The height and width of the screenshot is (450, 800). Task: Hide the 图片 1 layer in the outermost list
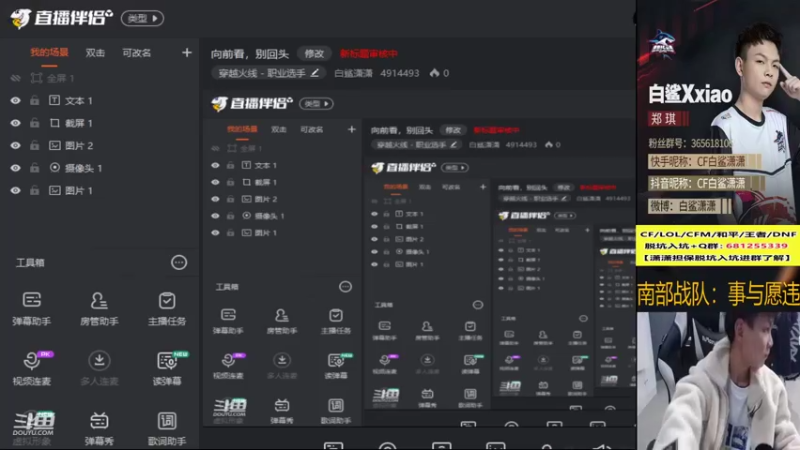pos(15,190)
